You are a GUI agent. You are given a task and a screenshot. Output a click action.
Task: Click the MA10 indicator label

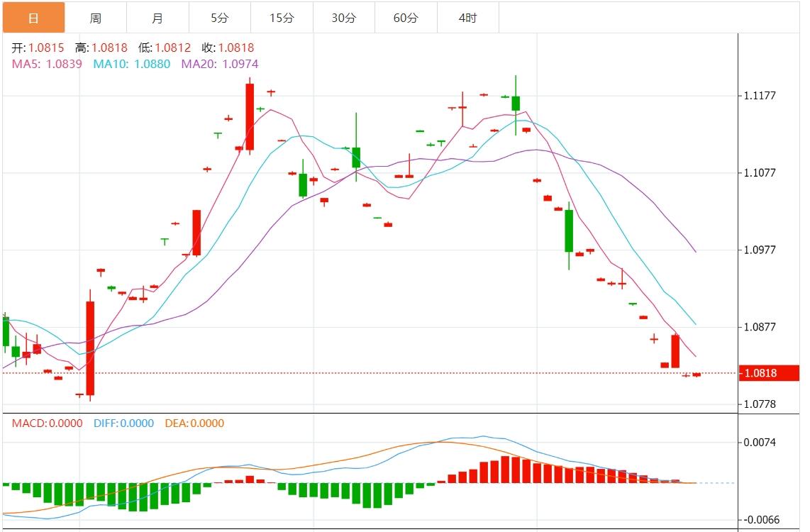click(x=131, y=64)
